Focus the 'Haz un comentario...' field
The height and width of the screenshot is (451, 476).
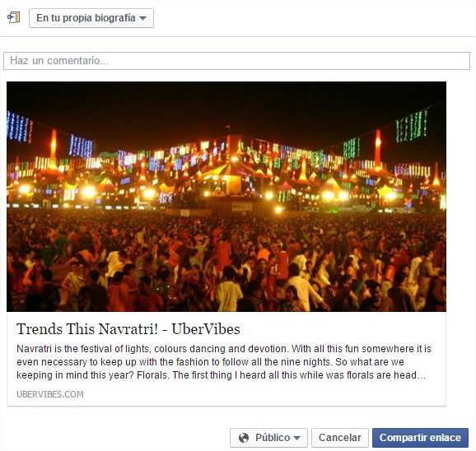coord(236,61)
